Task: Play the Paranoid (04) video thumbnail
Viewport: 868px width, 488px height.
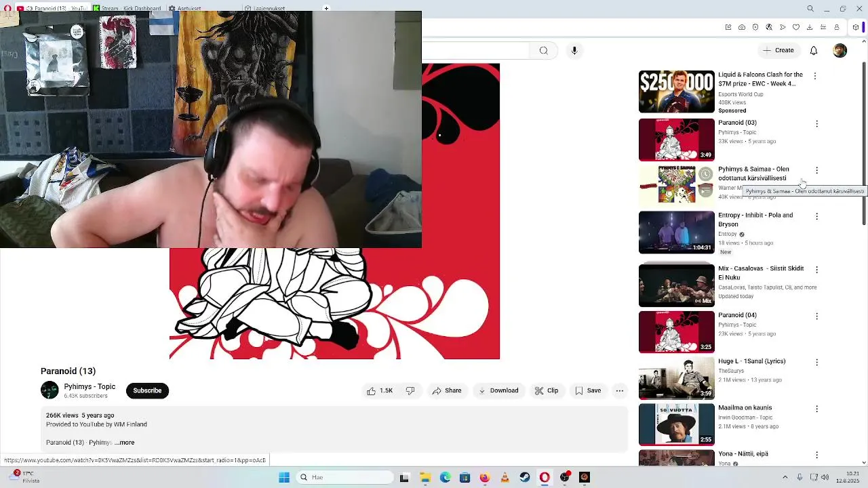Action: coord(677,332)
